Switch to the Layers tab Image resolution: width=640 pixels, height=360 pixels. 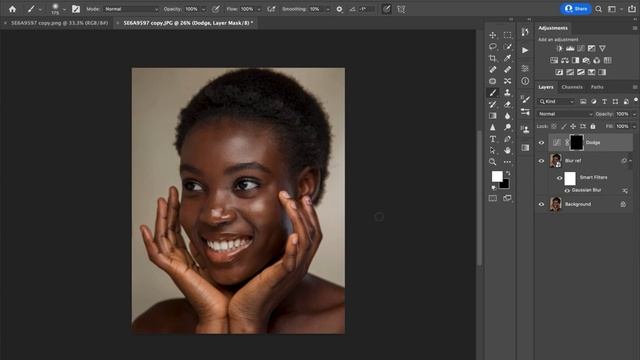[546, 87]
